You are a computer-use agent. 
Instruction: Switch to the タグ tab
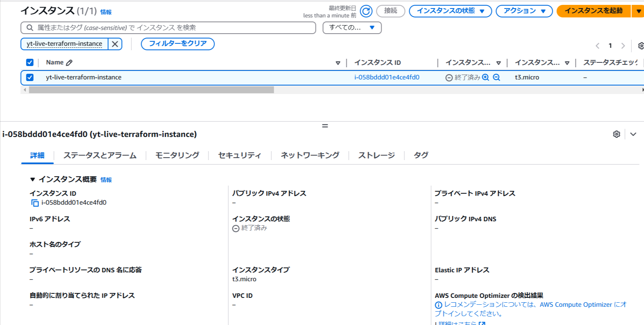tap(421, 156)
